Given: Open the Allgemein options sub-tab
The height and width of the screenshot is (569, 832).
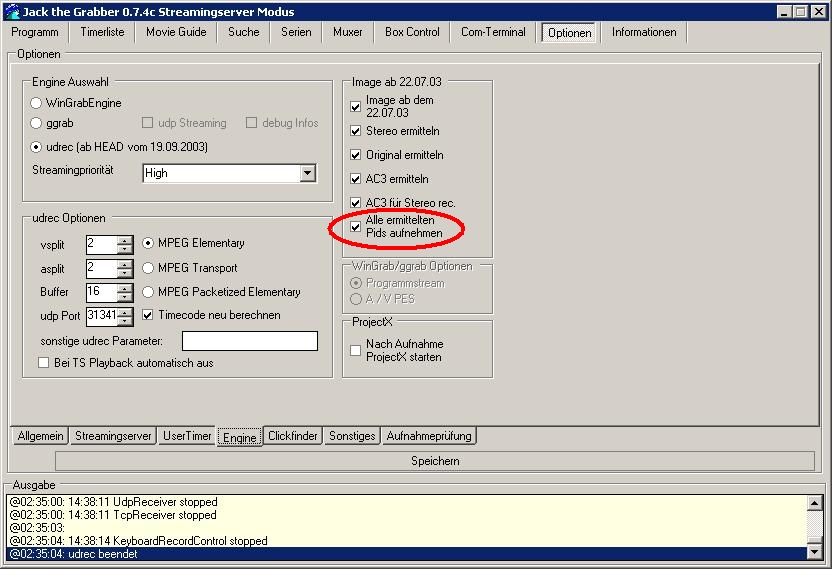Looking at the screenshot, I should pos(40,436).
